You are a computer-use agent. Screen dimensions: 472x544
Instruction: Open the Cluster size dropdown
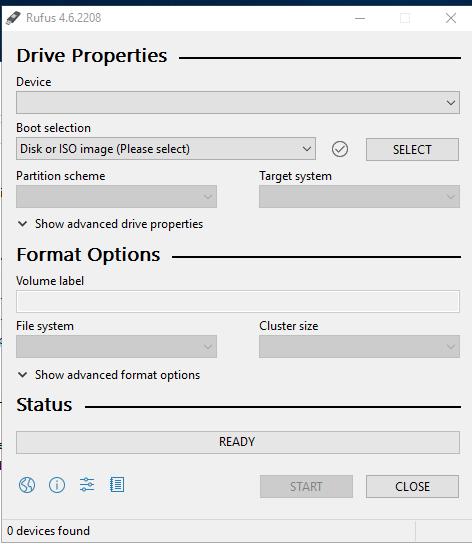(359, 346)
